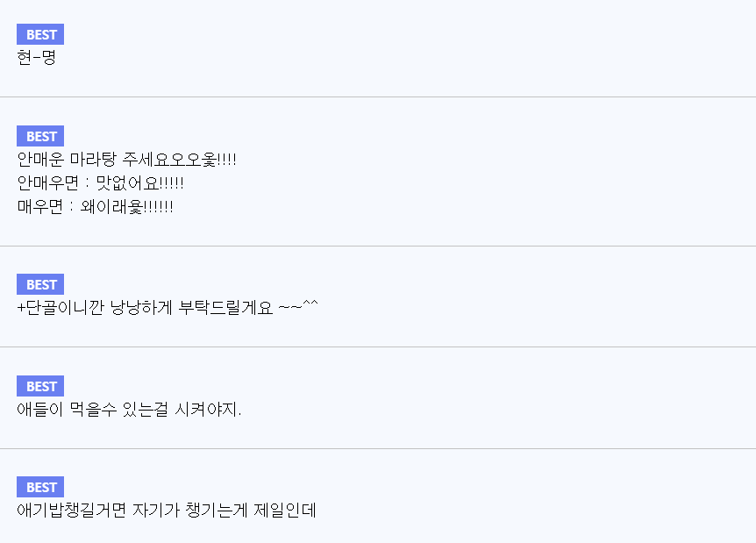Click the BEST badge above the 애들이 먹을수 comment
This screenshot has height=543, width=756.
[x=40, y=387]
